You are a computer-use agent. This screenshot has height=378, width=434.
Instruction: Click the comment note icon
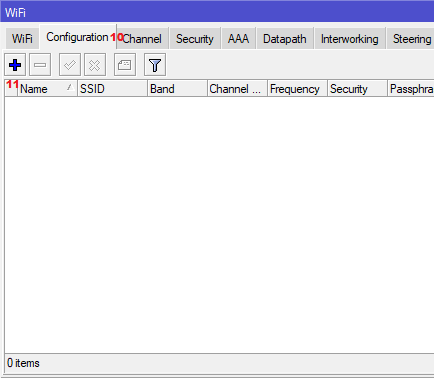pyautogui.click(x=125, y=65)
